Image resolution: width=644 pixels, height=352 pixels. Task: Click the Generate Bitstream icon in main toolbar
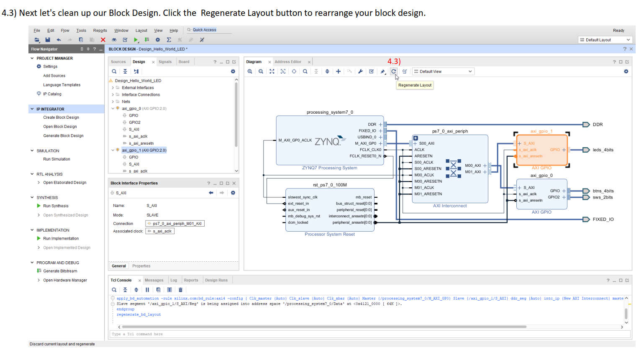coord(147,40)
